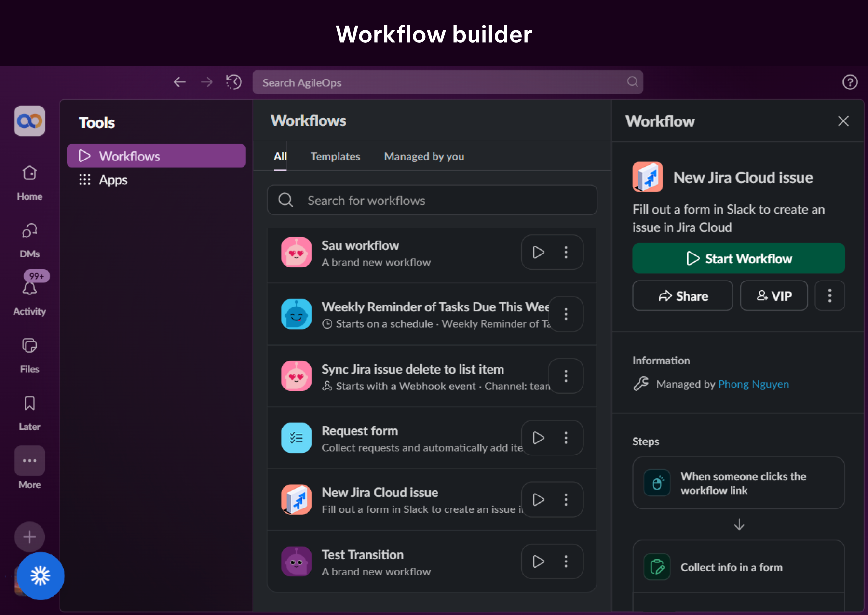Open the More menu in sidebar
Image resolution: width=868 pixels, height=615 pixels.
pyautogui.click(x=29, y=468)
